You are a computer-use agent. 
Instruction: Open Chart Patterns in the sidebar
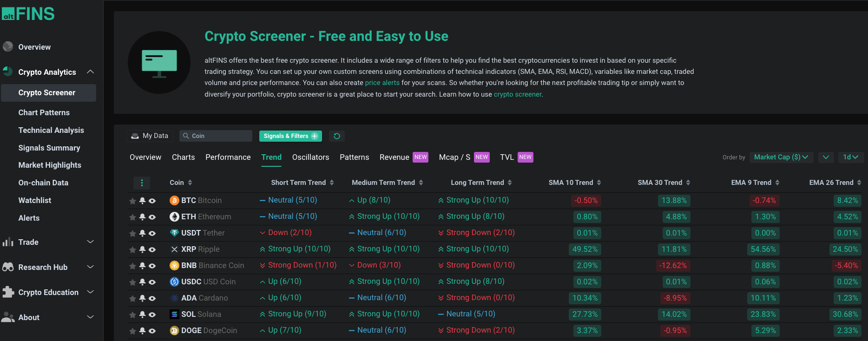coord(44,112)
